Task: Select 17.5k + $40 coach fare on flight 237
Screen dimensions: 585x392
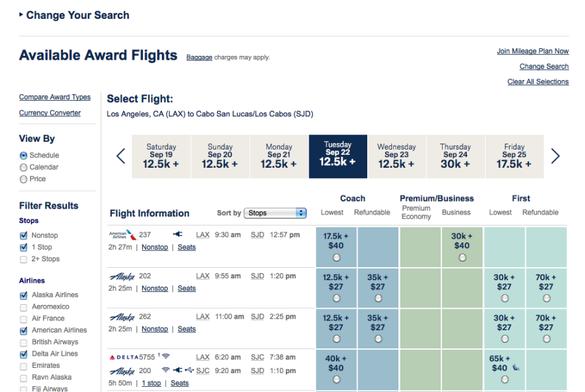Action: coord(336,257)
